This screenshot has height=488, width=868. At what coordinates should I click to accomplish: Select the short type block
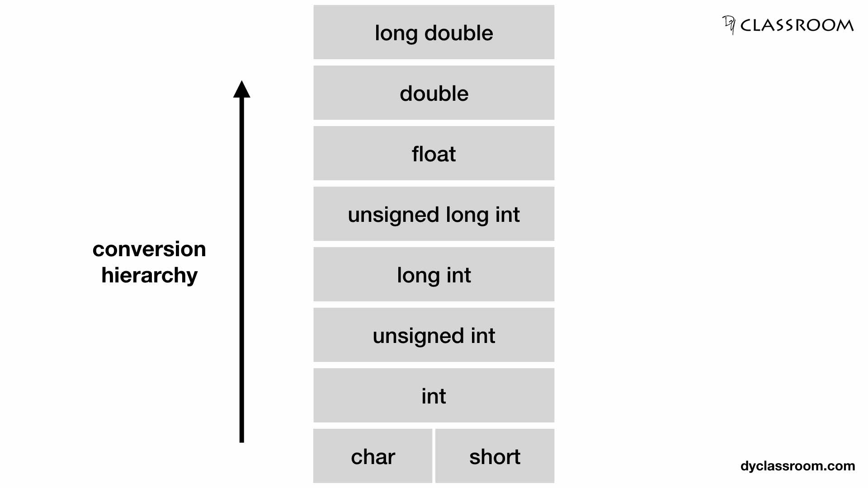(x=495, y=456)
